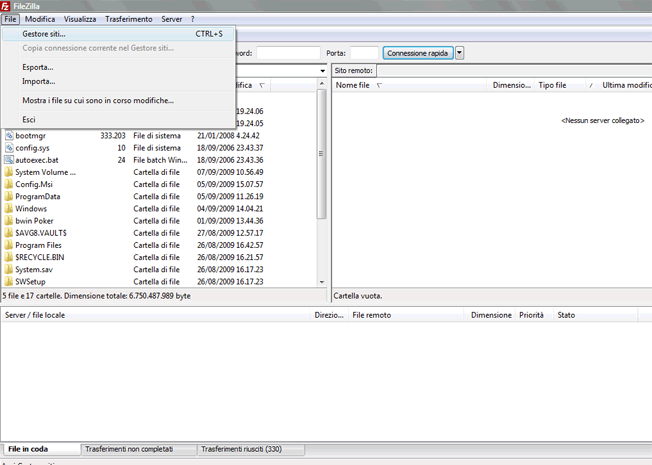Choose Esporta... from File menu
This screenshot has height=465, width=652.
tap(118, 67)
